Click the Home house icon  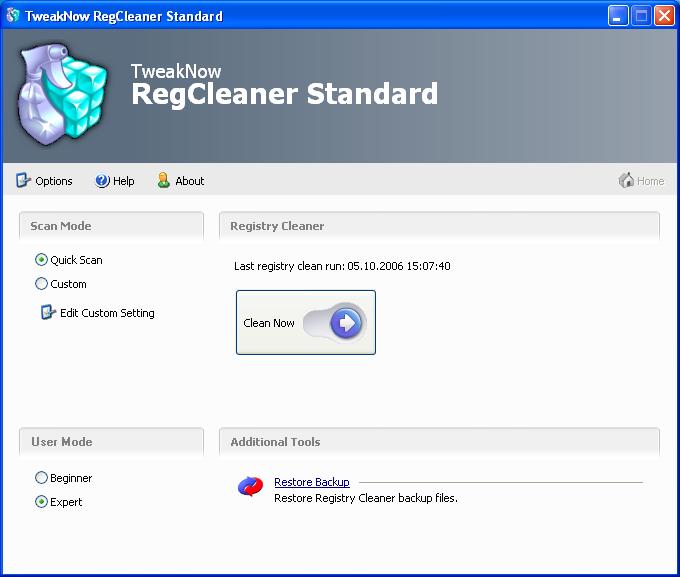point(626,180)
